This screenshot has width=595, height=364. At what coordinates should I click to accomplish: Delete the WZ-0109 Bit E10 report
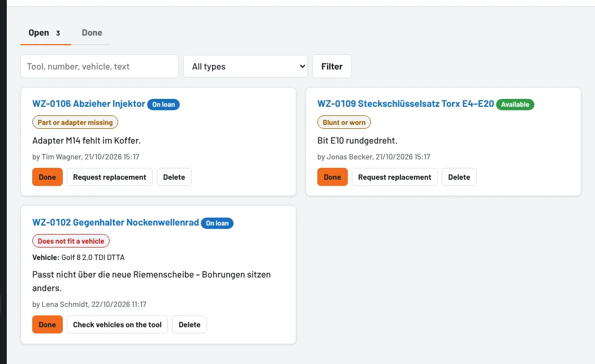pos(459,177)
